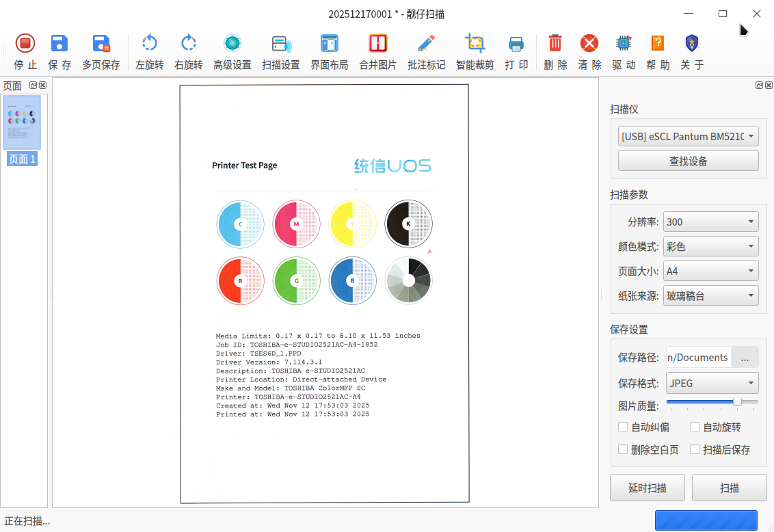The height and width of the screenshot is (532, 774).
Task: Open the 颜色模式 color mode dropdown
Action: tap(711, 247)
